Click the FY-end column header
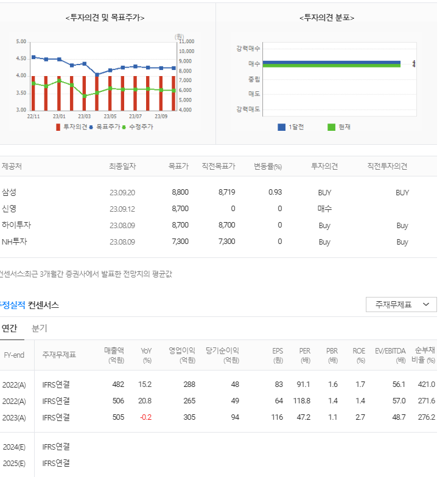Image resolution: width=448 pixels, height=477 pixels. click(x=14, y=355)
